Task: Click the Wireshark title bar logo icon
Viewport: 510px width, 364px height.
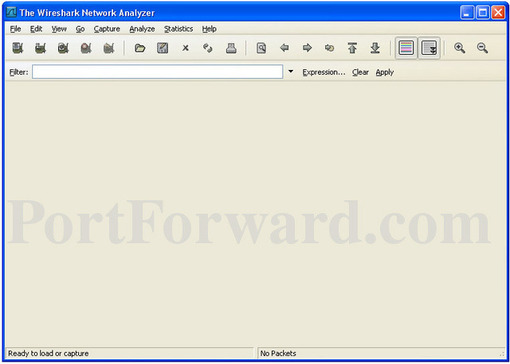Action: point(11,12)
